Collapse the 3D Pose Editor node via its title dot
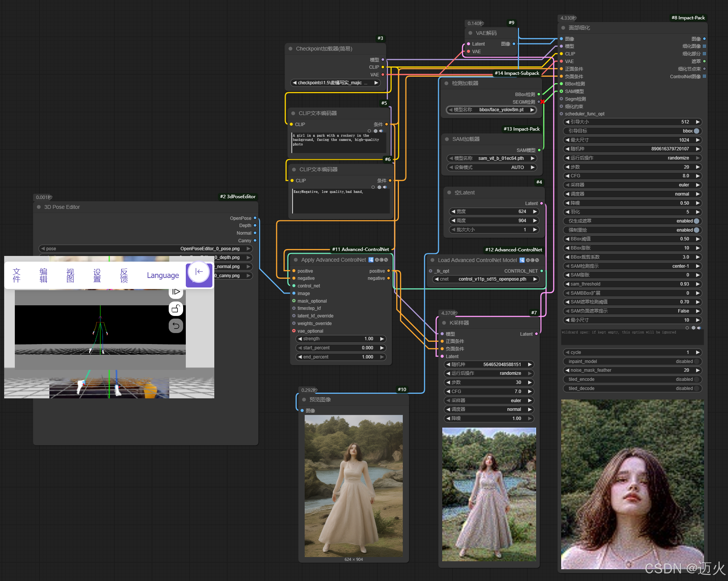This screenshot has width=728, height=581. (x=39, y=207)
